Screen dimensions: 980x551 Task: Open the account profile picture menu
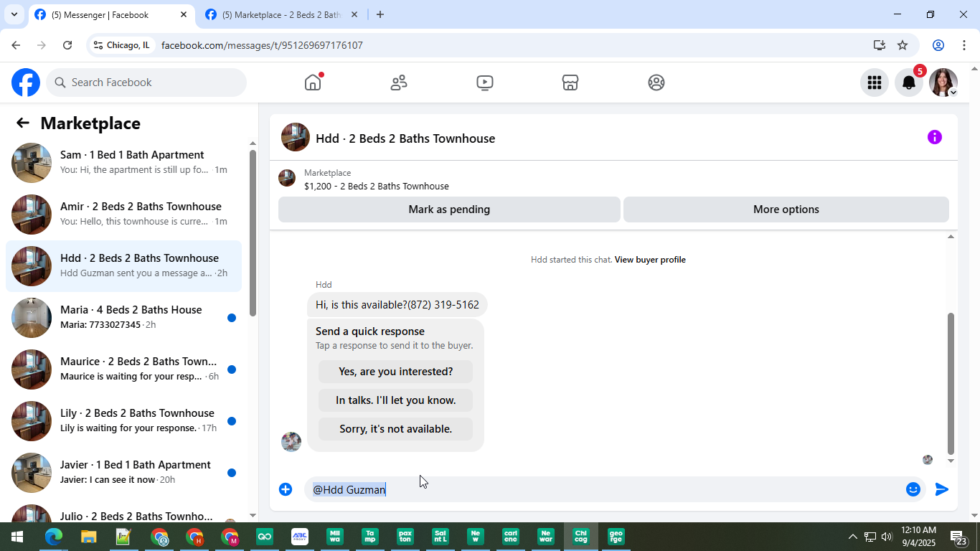[943, 83]
